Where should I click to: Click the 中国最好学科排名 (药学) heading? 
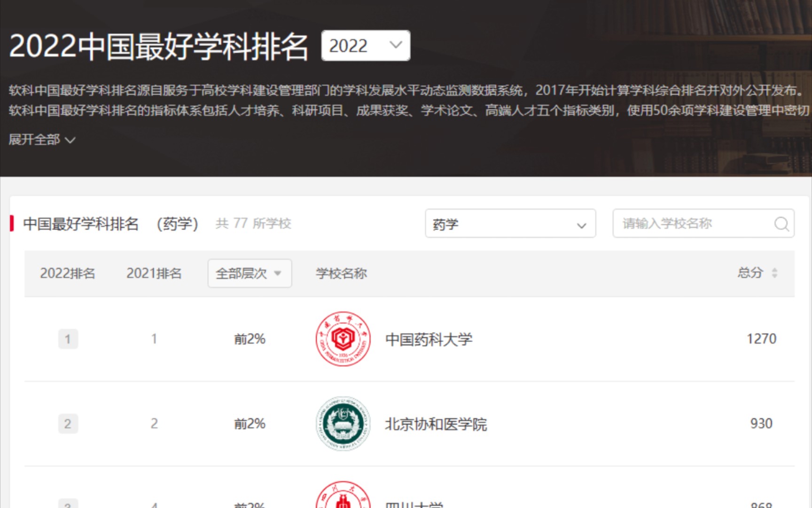coord(111,224)
